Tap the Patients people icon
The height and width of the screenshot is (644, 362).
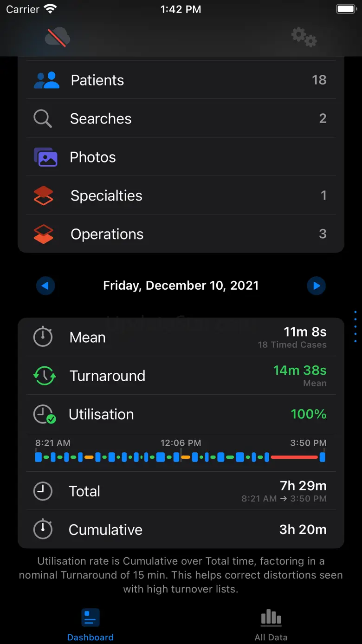click(46, 80)
